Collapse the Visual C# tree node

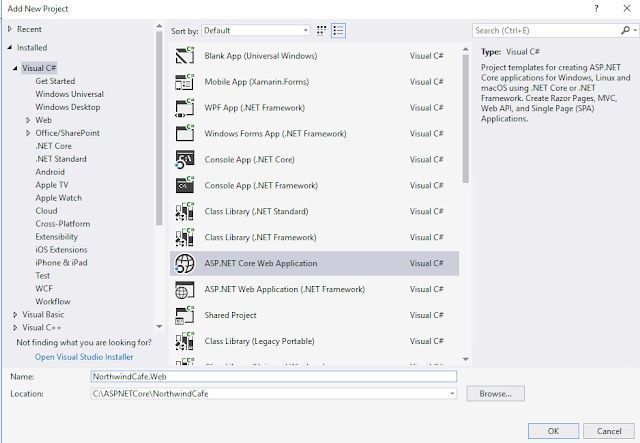15,68
